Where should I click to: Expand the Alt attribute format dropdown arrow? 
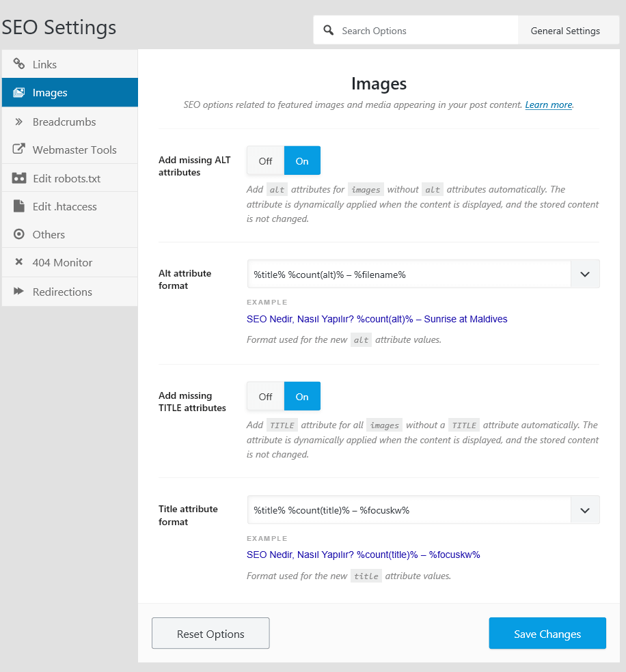click(585, 275)
